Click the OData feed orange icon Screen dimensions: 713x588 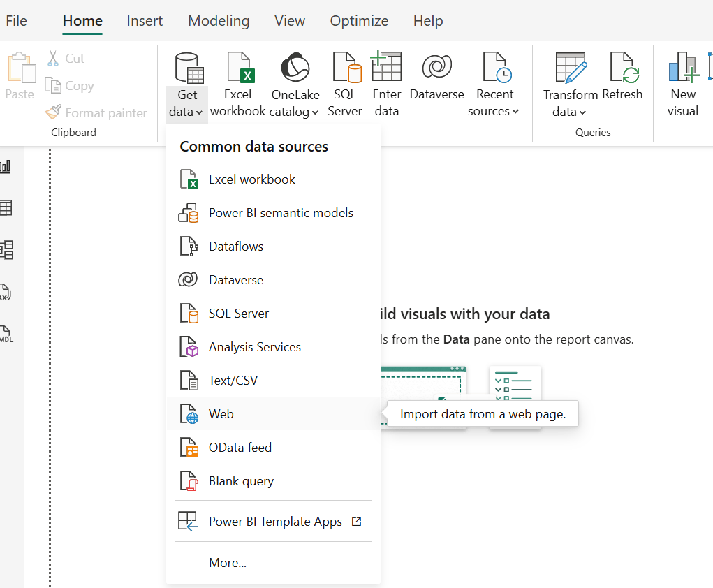click(189, 448)
